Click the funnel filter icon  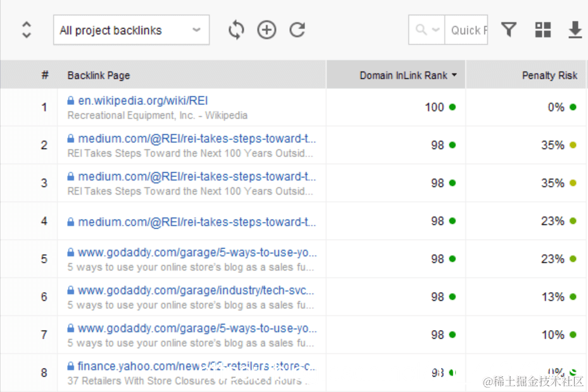[509, 30]
